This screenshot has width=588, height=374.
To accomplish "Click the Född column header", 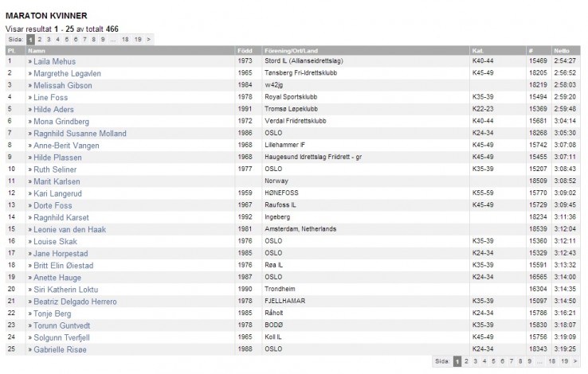I will 245,50.
